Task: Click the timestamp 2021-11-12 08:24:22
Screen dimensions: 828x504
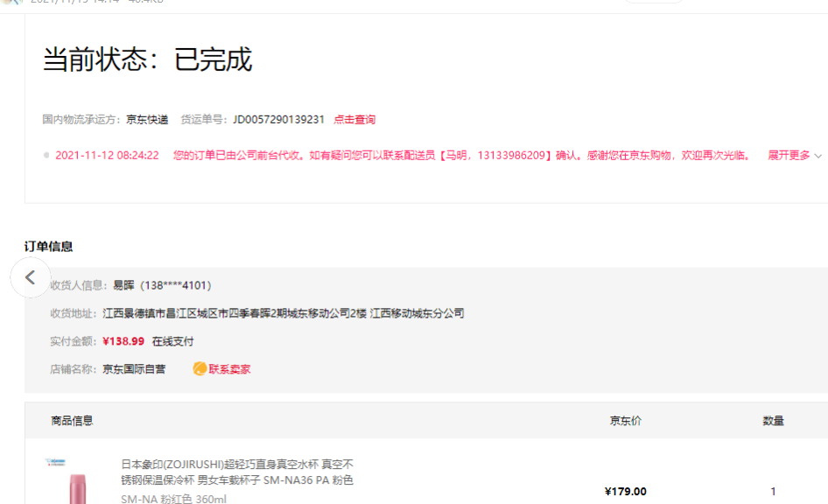Action: (x=107, y=155)
